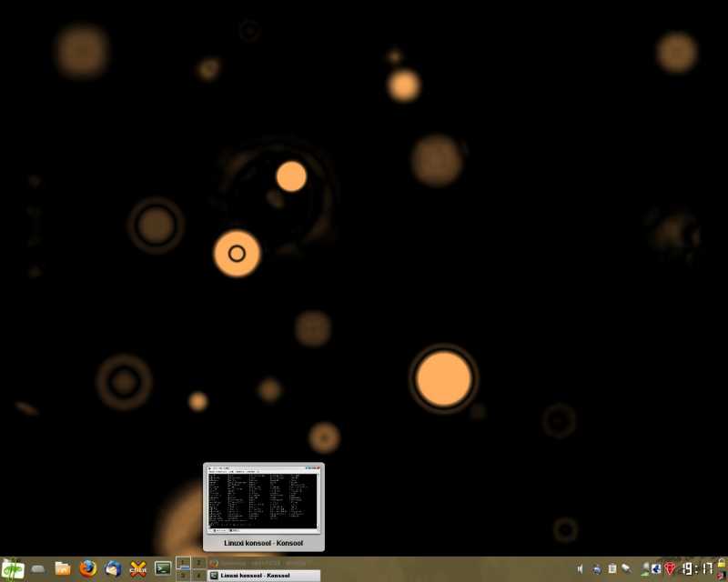Switch to virtual desktop 1 in the pager
Image resolution: width=728 pixels, height=582 pixels.
point(184,563)
